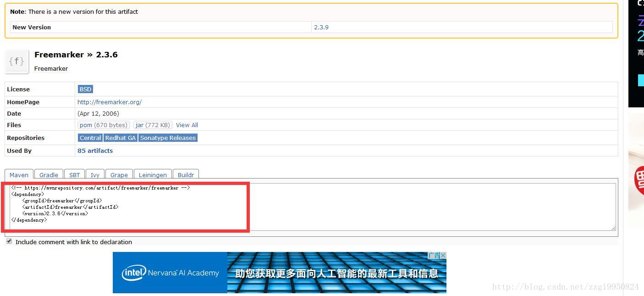Click the Used By row label

[x=19, y=151]
